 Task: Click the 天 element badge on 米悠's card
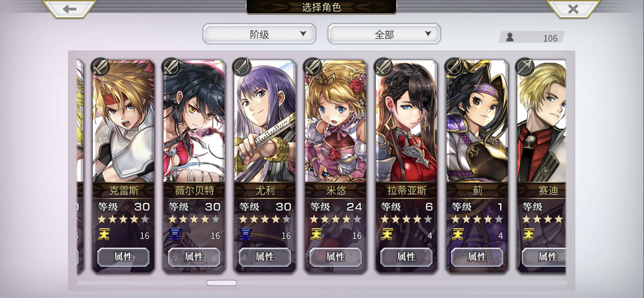tap(316, 235)
